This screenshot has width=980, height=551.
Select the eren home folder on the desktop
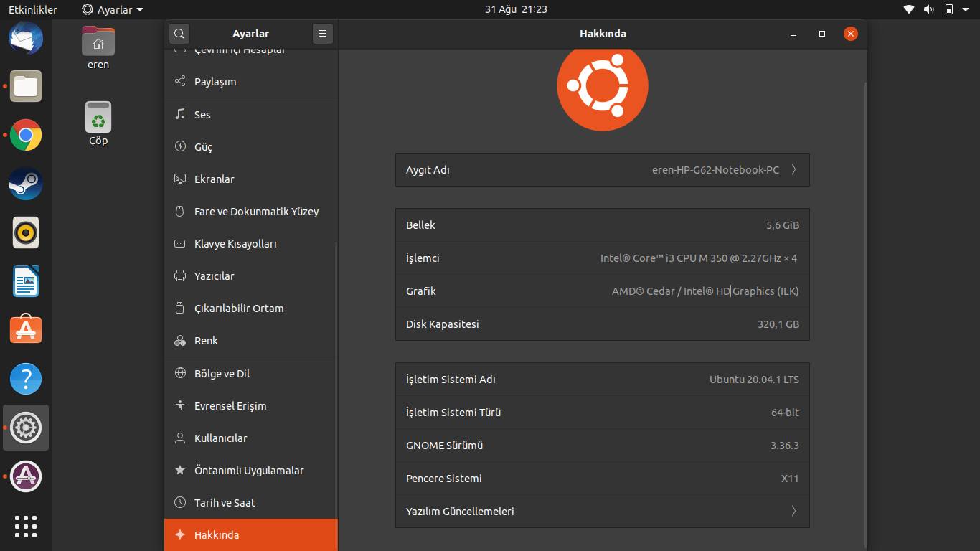pos(98,47)
